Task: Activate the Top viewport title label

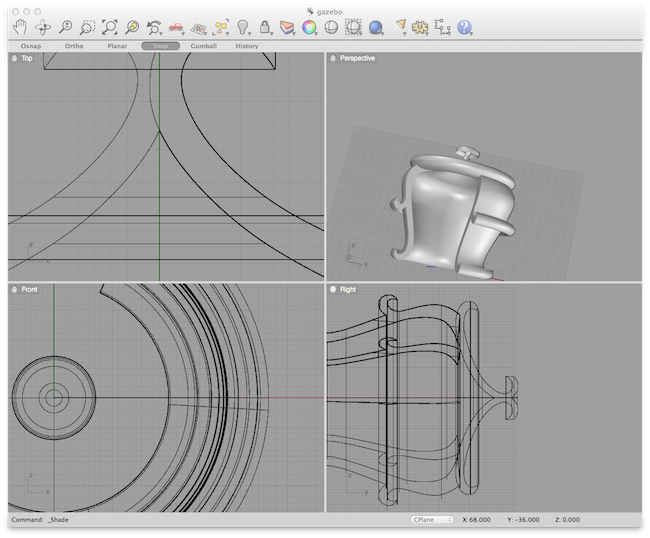Action: tap(27, 58)
